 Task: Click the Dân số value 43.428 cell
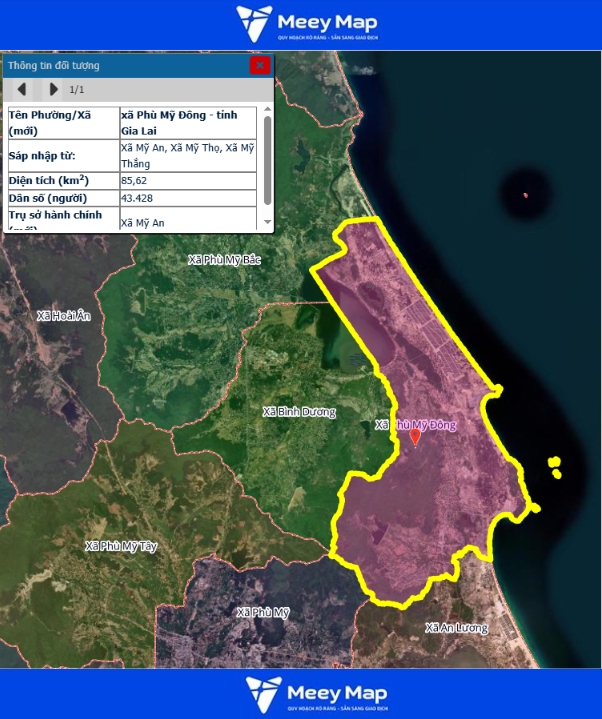tap(188, 198)
